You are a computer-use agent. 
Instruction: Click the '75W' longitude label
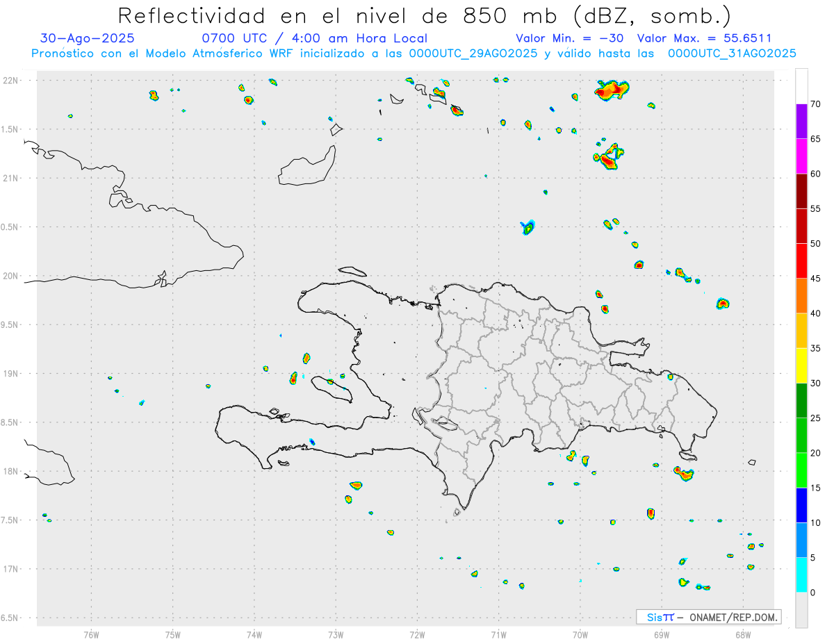tap(172, 634)
